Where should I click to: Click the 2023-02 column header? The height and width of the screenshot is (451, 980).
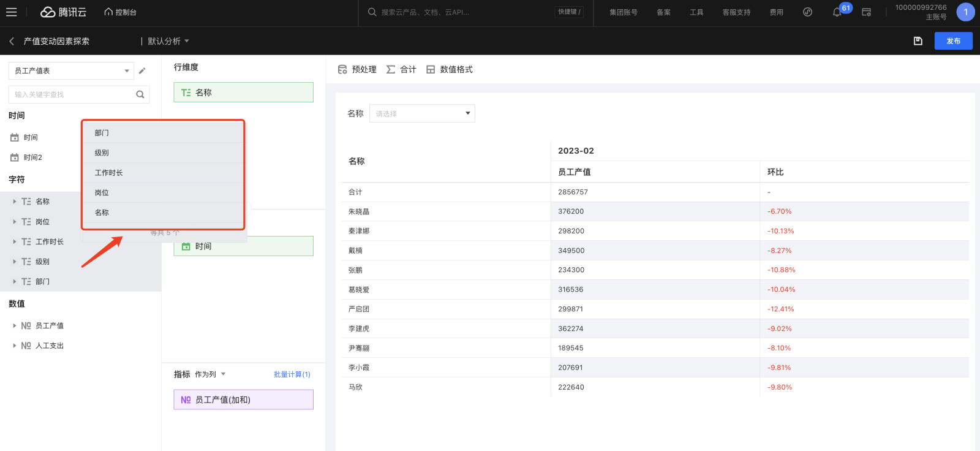click(576, 151)
